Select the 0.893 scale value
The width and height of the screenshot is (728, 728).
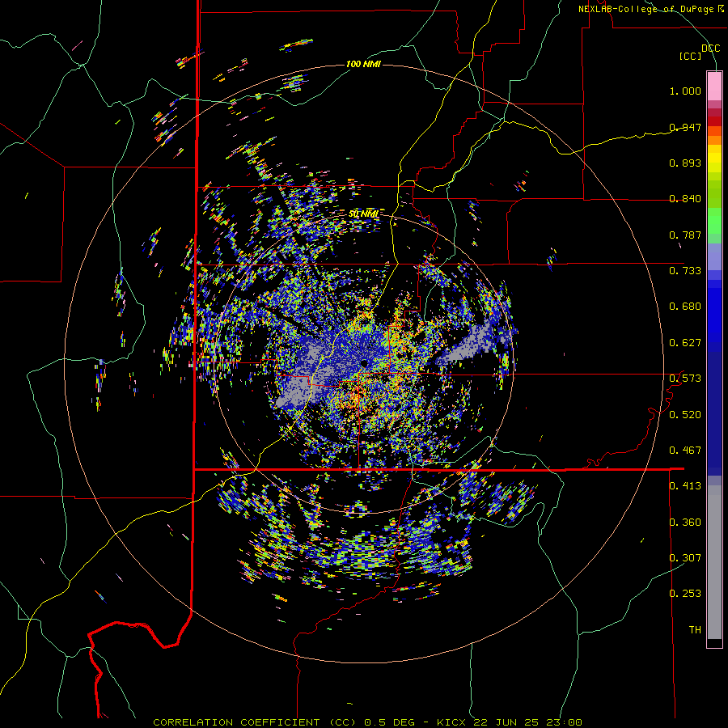coord(685,163)
